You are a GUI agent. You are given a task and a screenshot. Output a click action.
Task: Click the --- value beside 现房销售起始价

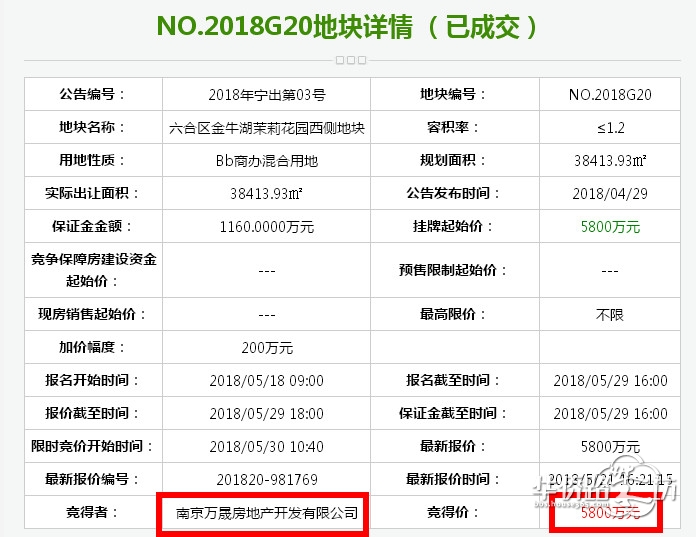267,315
